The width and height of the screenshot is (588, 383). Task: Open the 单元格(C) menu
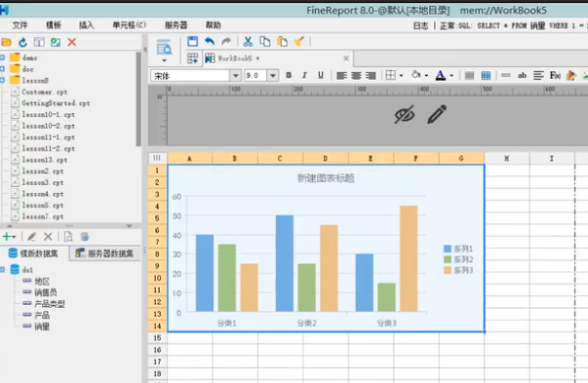130,25
